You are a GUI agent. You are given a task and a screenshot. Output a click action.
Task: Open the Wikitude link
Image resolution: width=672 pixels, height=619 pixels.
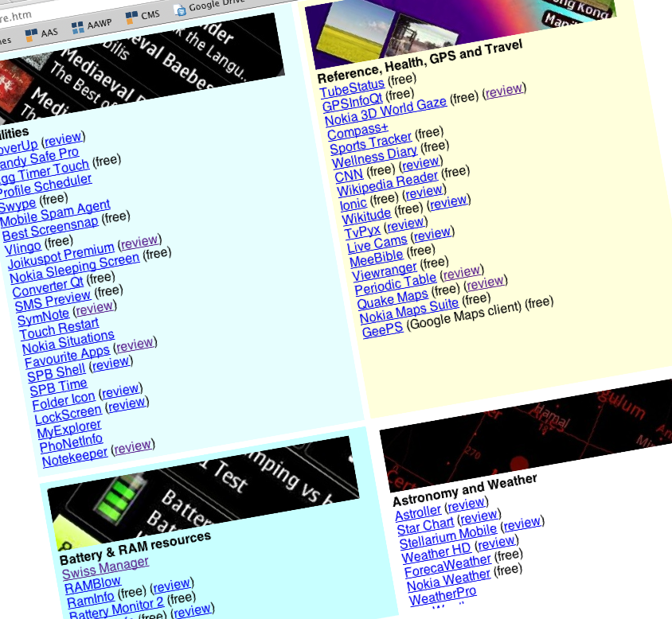366,216
